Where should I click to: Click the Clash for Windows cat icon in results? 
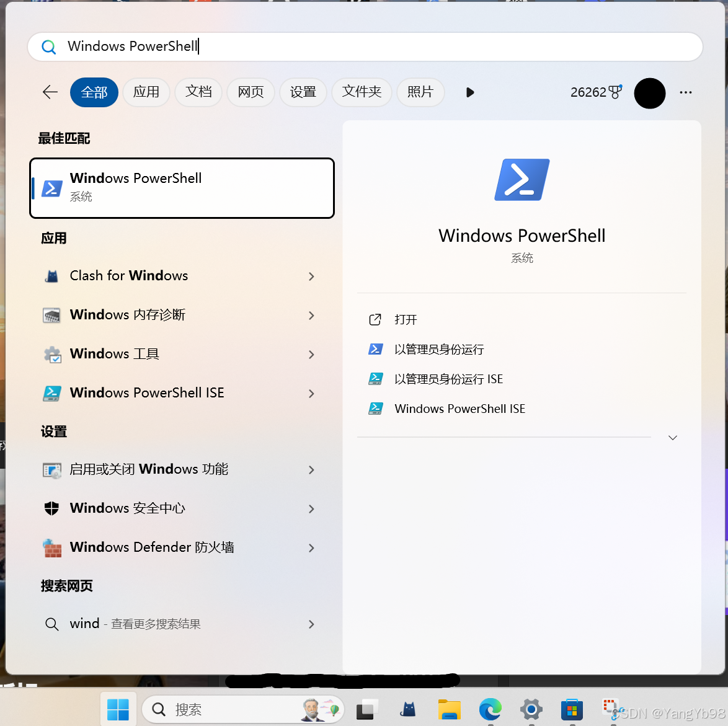[x=51, y=276]
